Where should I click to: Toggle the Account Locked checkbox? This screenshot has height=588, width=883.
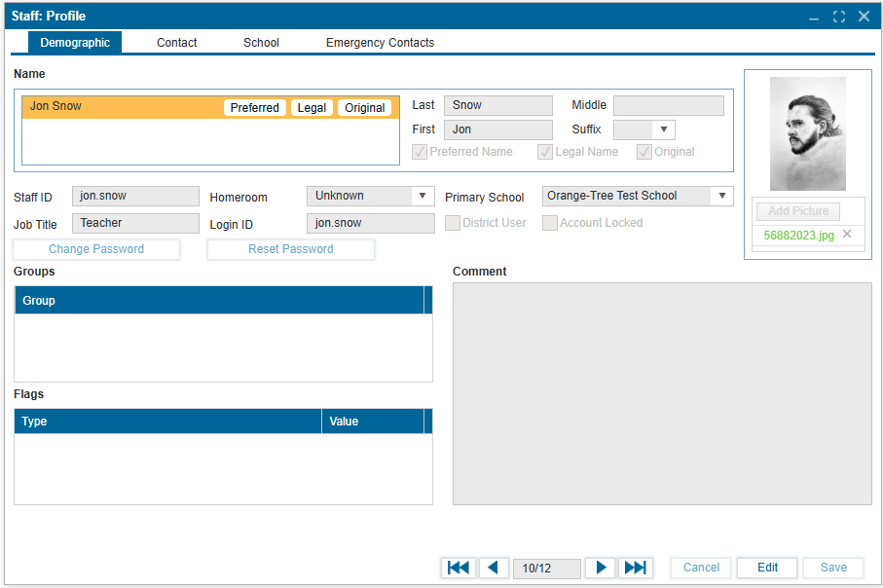pos(550,223)
